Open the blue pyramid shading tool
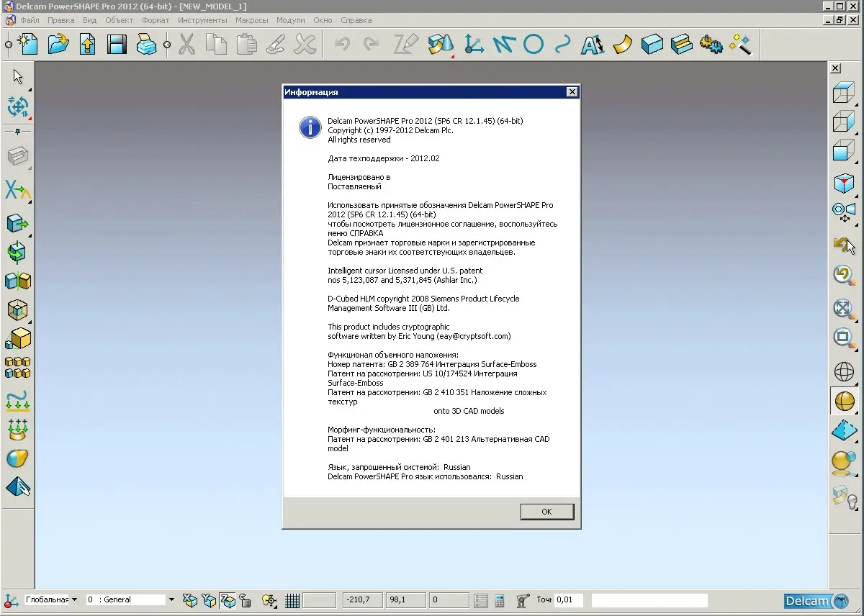The image size is (864, 616). (843, 431)
